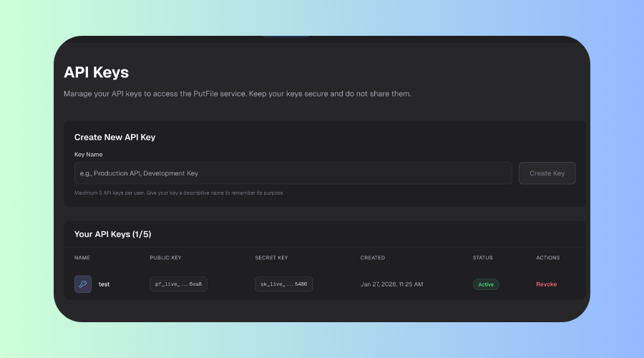Click the key icon beside test
This screenshot has height=358, width=644.
(83, 284)
